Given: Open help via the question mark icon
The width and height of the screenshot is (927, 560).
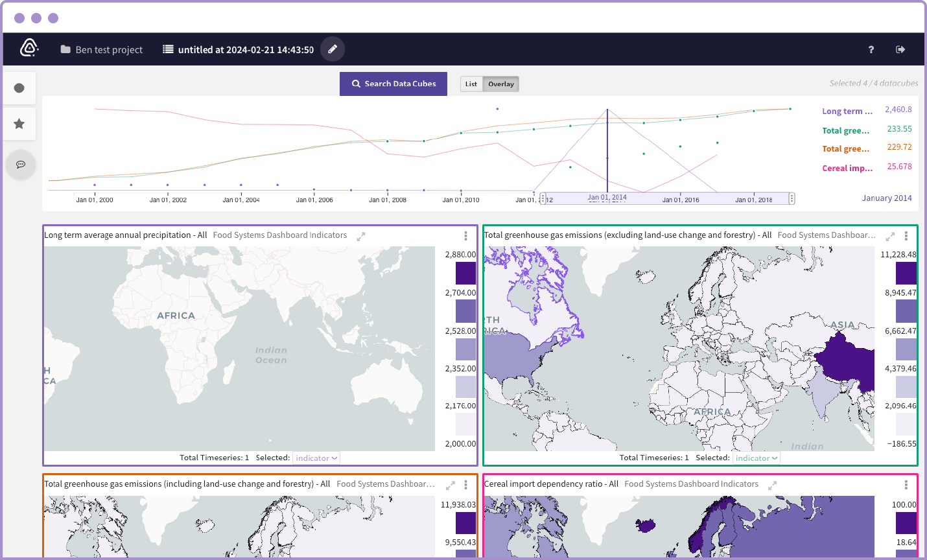Looking at the screenshot, I should [x=871, y=49].
